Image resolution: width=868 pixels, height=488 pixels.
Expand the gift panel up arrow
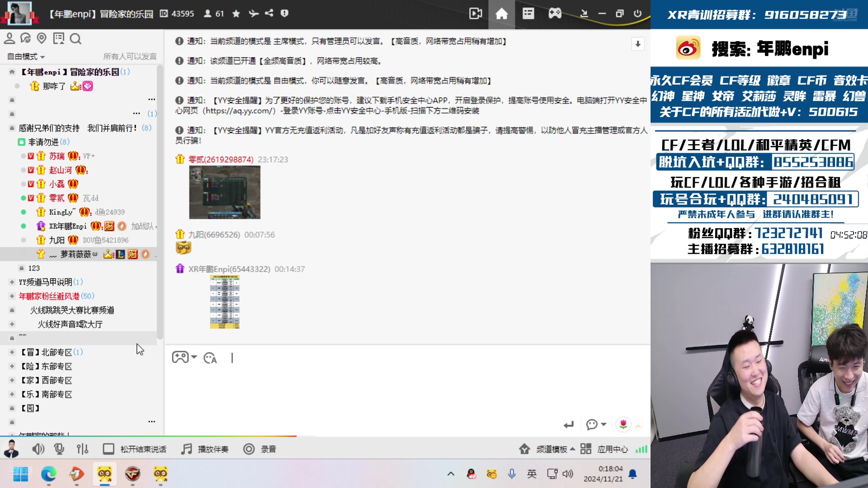tap(638, 426)
